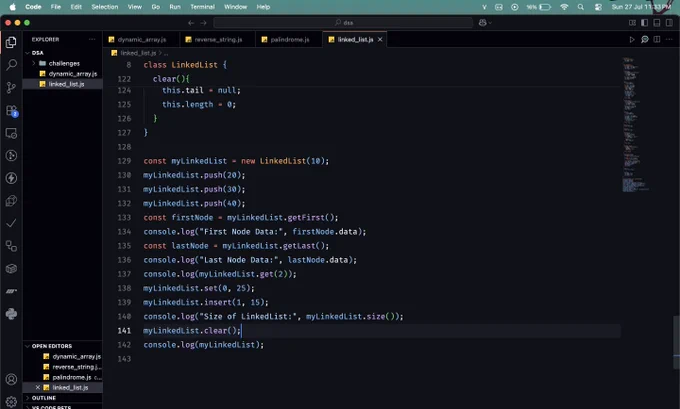Collapse the Open Editors section
Viewport: 680px width, 409px height.
click(x=28, y=346)
